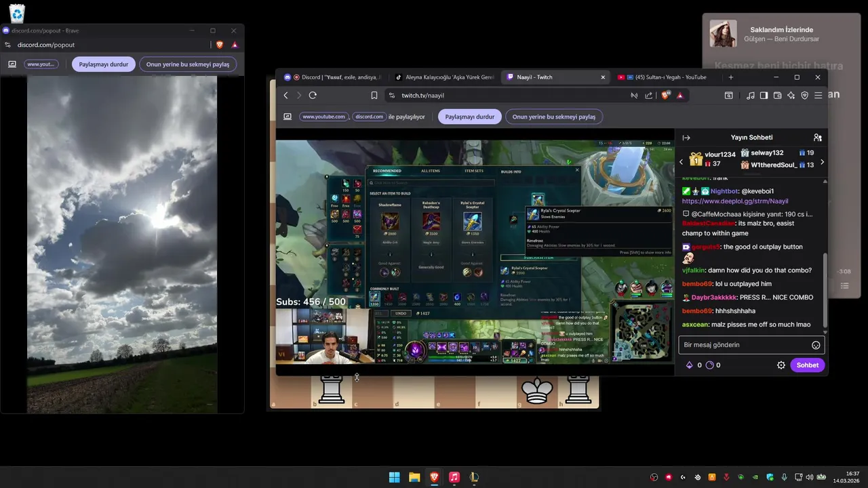
Task: Open the lyrics queue icon in music widget
Action: click(x=845, y=286)
